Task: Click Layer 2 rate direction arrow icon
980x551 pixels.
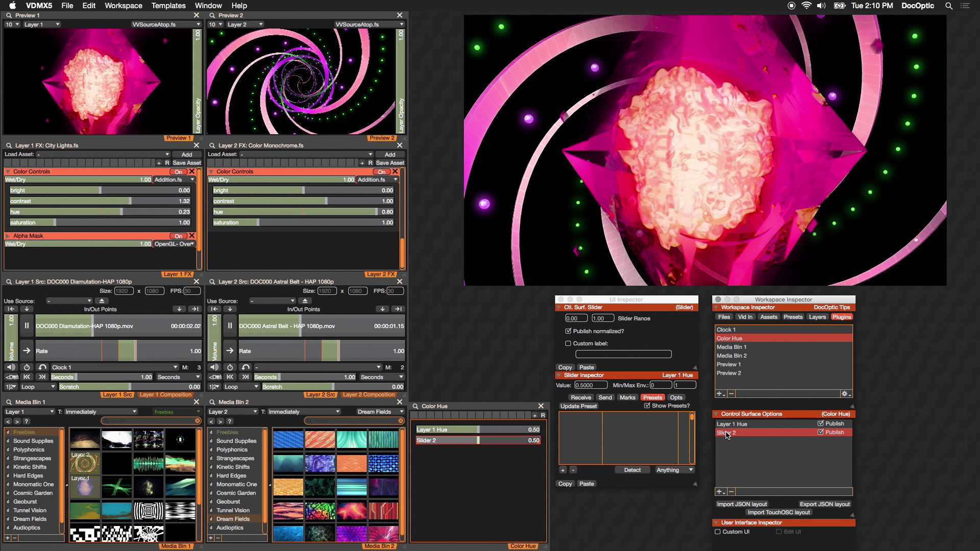Action: [230, 351]
